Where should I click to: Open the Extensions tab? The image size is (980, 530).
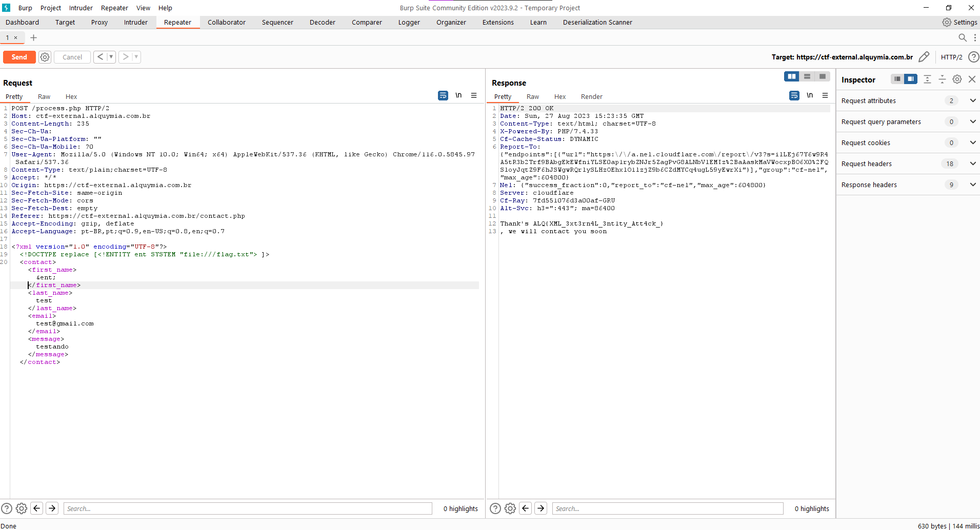click(497, 22)
